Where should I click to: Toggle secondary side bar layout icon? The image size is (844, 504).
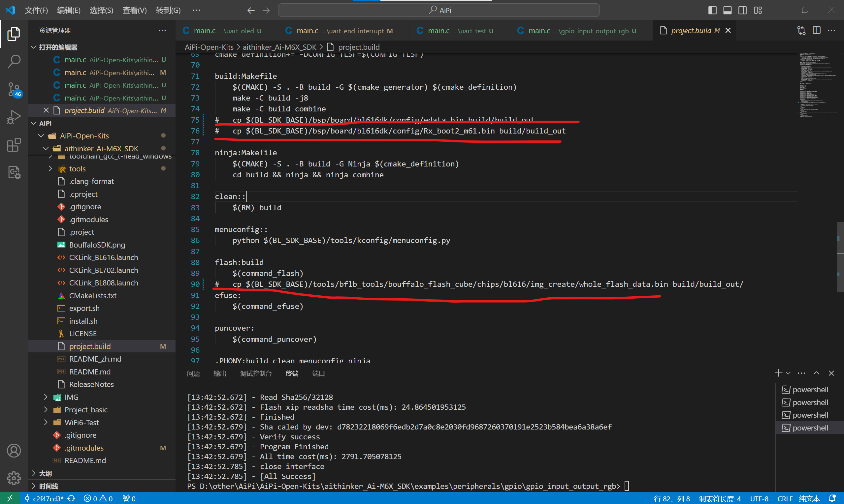point(743,10)
